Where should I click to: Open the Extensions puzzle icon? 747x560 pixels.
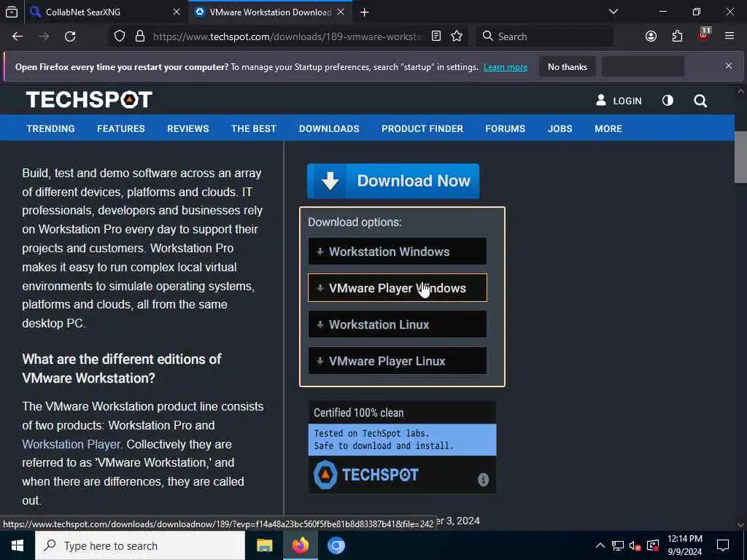click(x=677, y=36)
